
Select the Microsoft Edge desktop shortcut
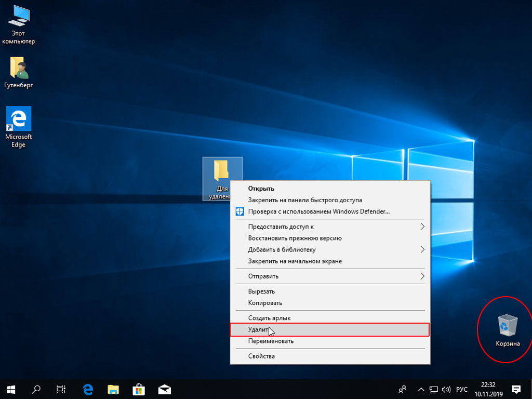(18, 127)
